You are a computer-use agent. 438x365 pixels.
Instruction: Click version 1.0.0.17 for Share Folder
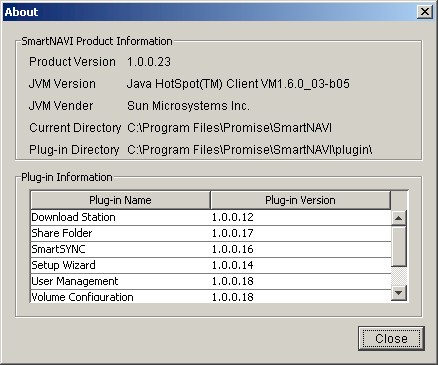[x=233, y=233]
